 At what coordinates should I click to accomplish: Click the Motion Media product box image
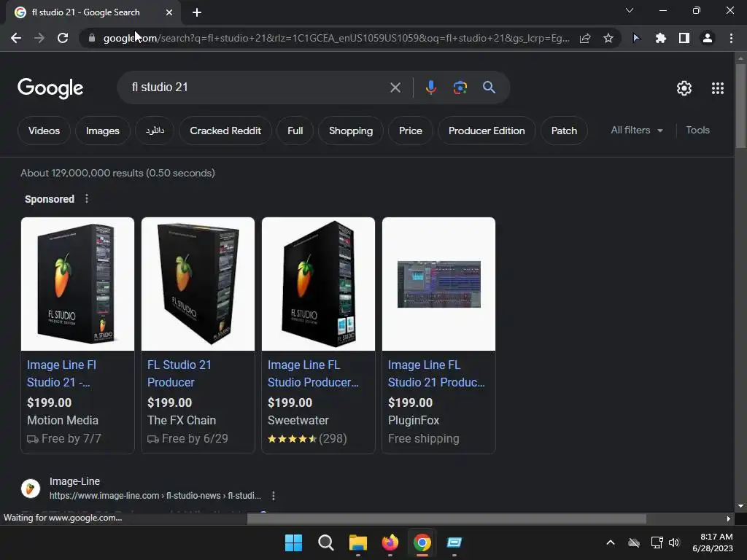[77, 284]
